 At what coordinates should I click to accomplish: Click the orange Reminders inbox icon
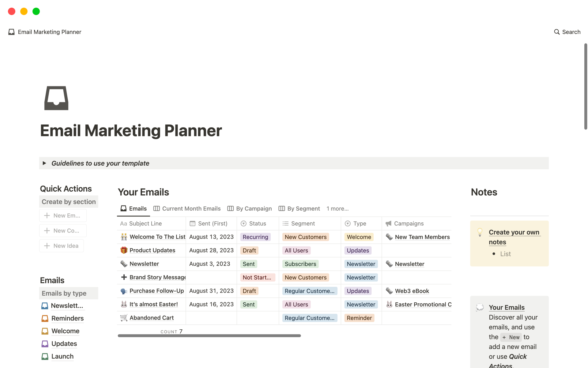(x=45, y=318)
